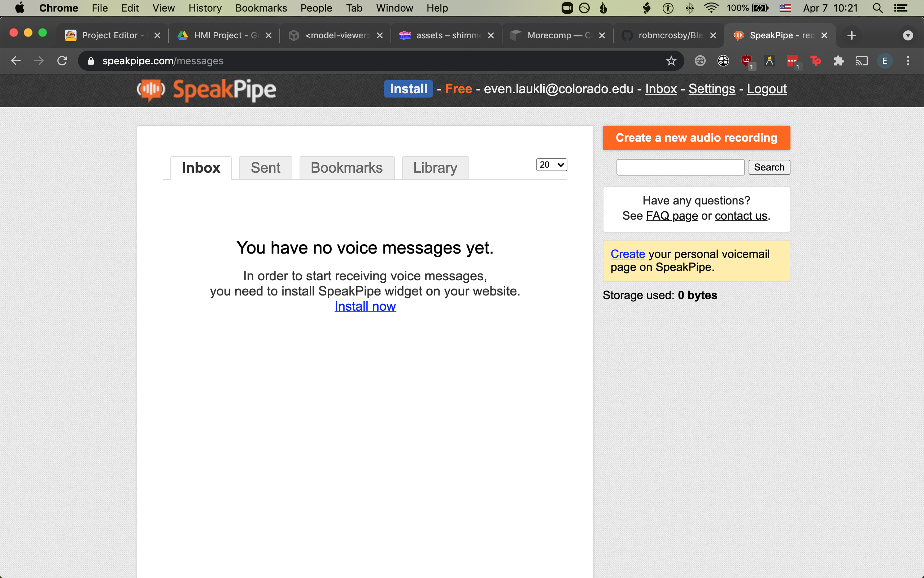Switch to the Library tab

click(435, 168)
